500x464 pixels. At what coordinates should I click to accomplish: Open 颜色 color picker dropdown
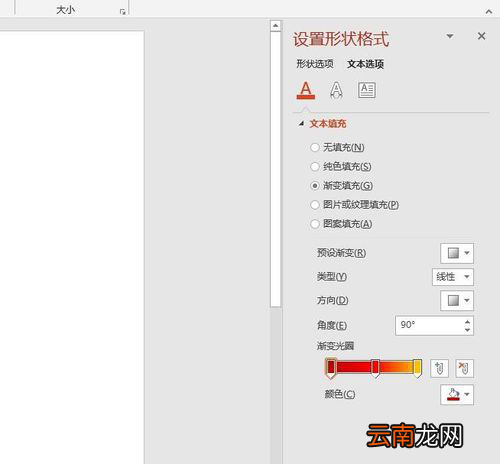(457, 395)
